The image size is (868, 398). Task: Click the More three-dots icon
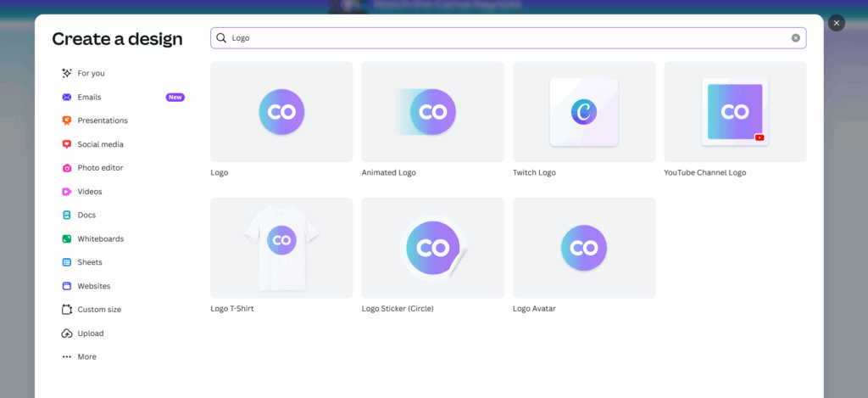(x=67, y=357)
